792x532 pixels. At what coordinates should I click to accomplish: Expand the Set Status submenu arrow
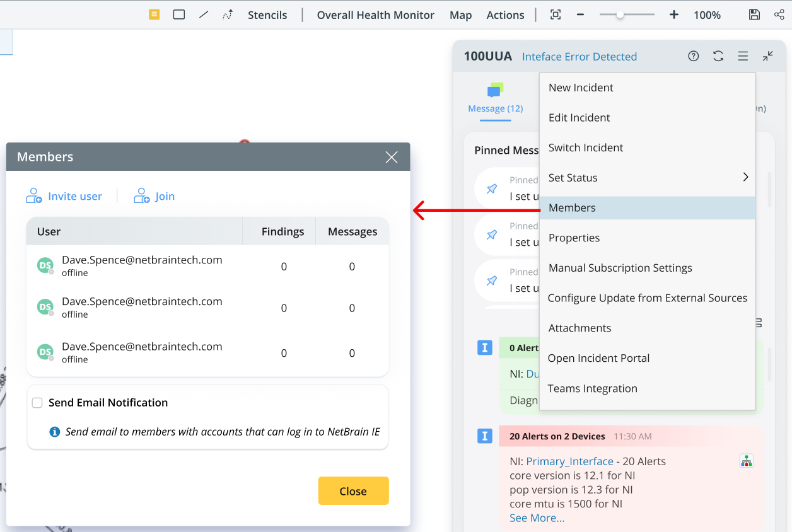745,177
